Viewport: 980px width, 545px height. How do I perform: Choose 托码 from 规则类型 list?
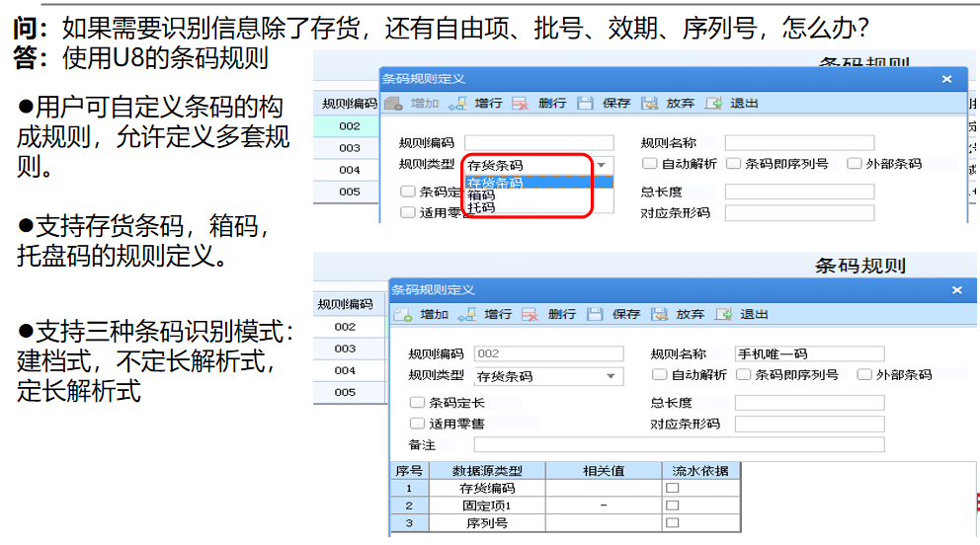(x=539, y=207)
